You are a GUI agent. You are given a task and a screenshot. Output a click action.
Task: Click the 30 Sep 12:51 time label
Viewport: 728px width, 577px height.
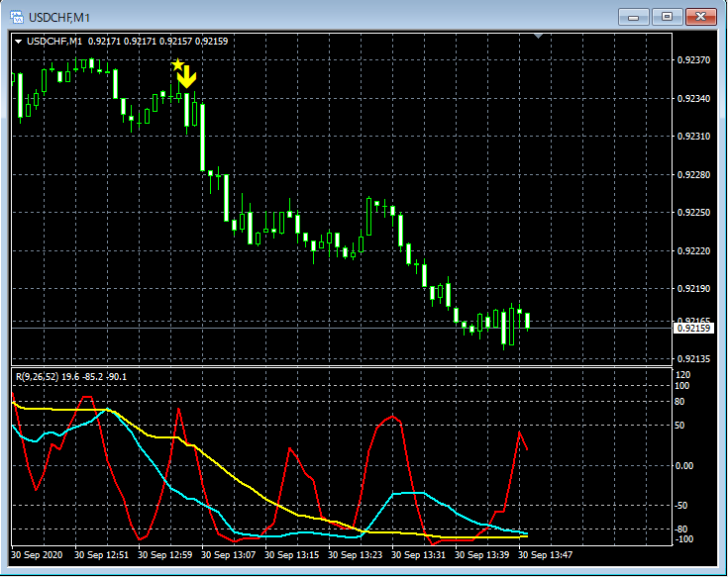(x=101, y=555)
